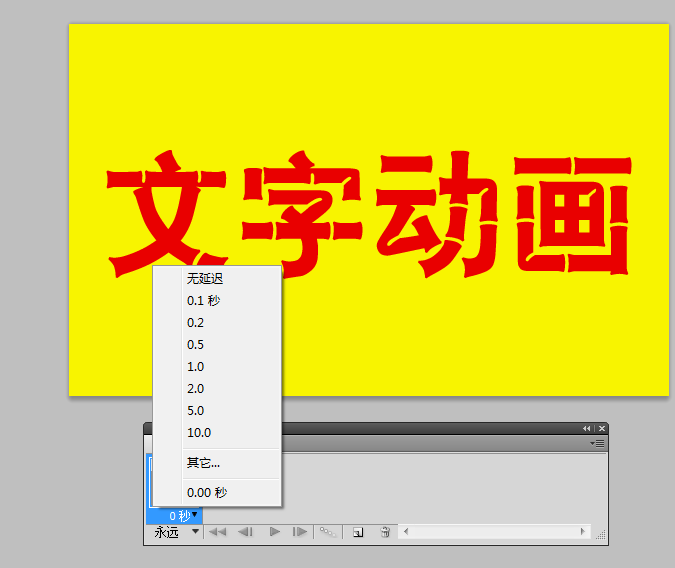Click the animation panel resize grip
675x568 pixels.
pyautogui.click(x=601, y=534)
